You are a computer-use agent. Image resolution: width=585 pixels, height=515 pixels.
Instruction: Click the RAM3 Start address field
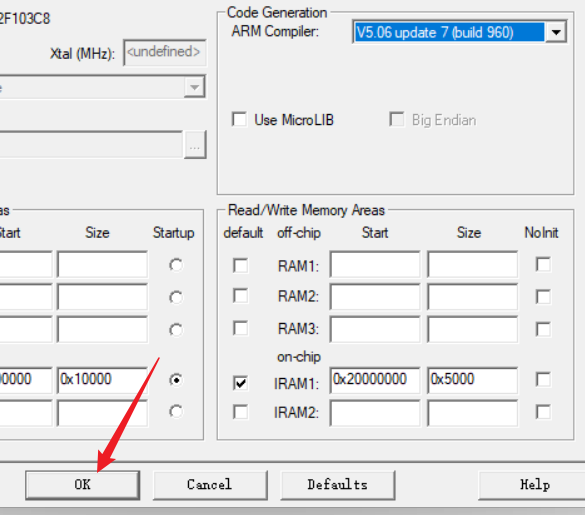pos(375,329)
